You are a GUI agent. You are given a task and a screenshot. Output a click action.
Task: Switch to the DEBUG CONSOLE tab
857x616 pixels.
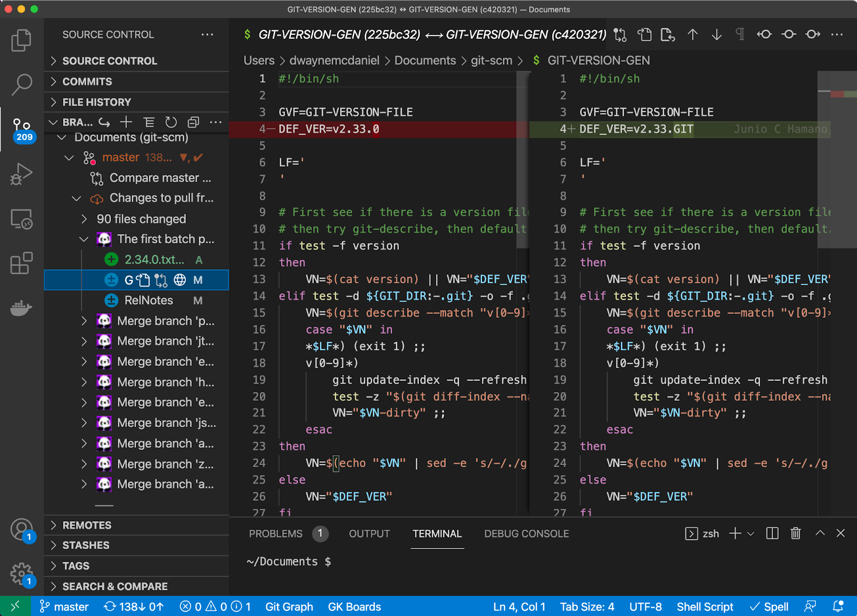tap(526, 534)
